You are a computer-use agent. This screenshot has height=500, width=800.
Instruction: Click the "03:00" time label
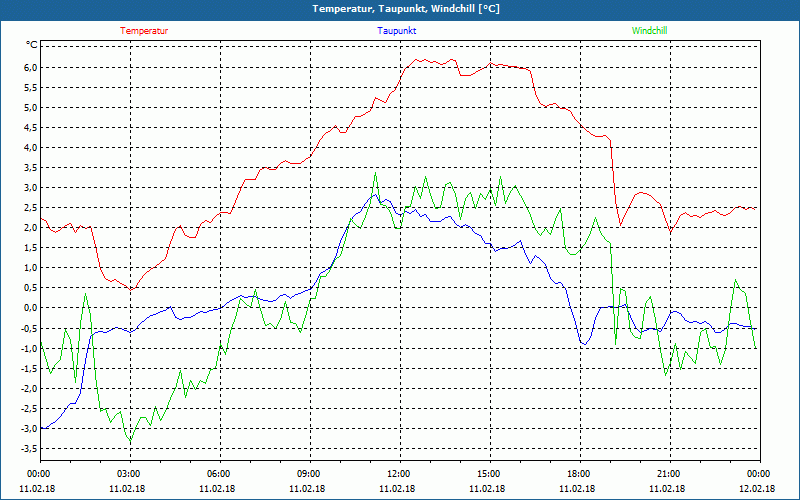pos(128,474)
